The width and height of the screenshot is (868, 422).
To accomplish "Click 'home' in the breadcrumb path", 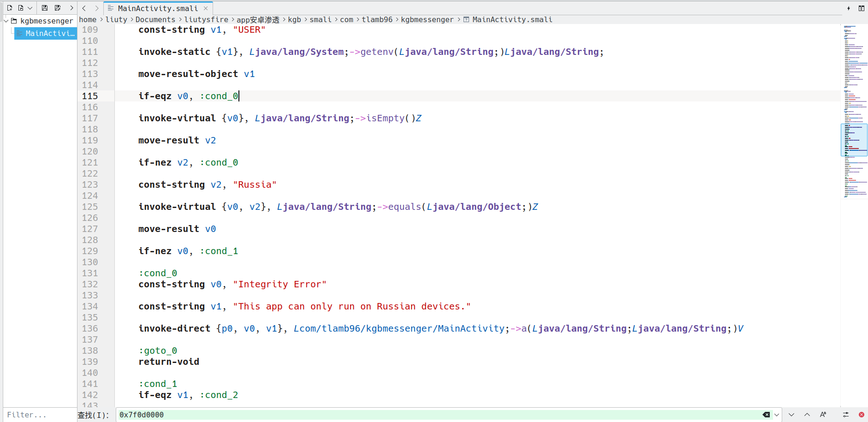I will (88, 19).
